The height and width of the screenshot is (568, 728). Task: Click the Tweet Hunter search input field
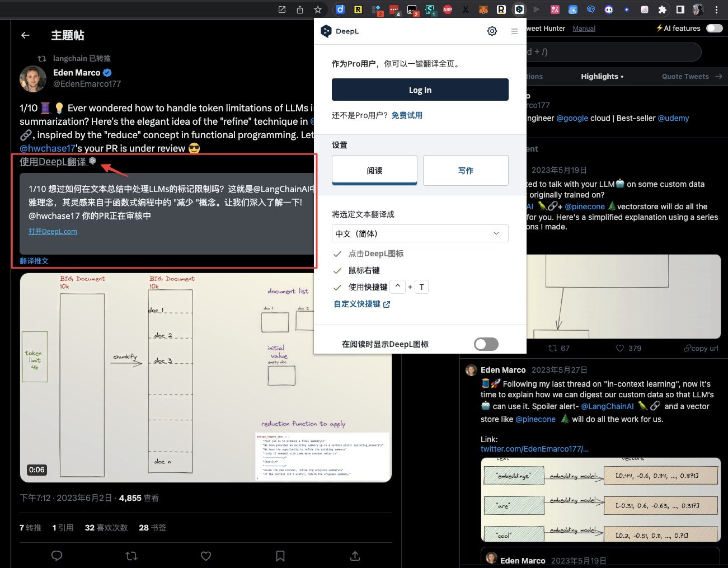coord(614,52)
